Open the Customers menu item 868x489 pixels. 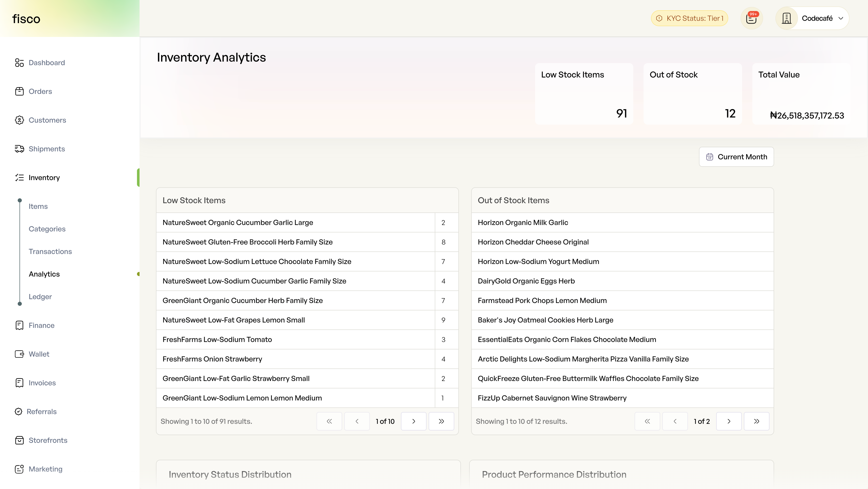[47, 120]
